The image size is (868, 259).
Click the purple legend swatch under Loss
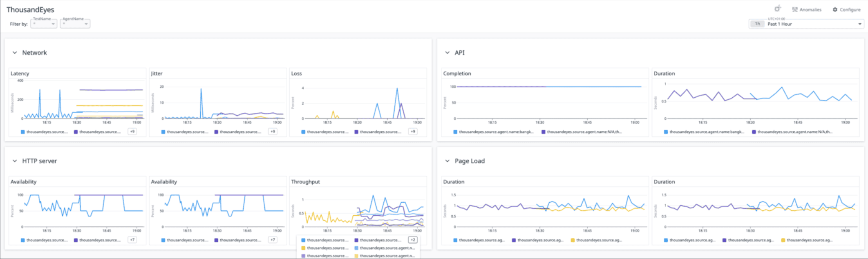coord(356,132)
